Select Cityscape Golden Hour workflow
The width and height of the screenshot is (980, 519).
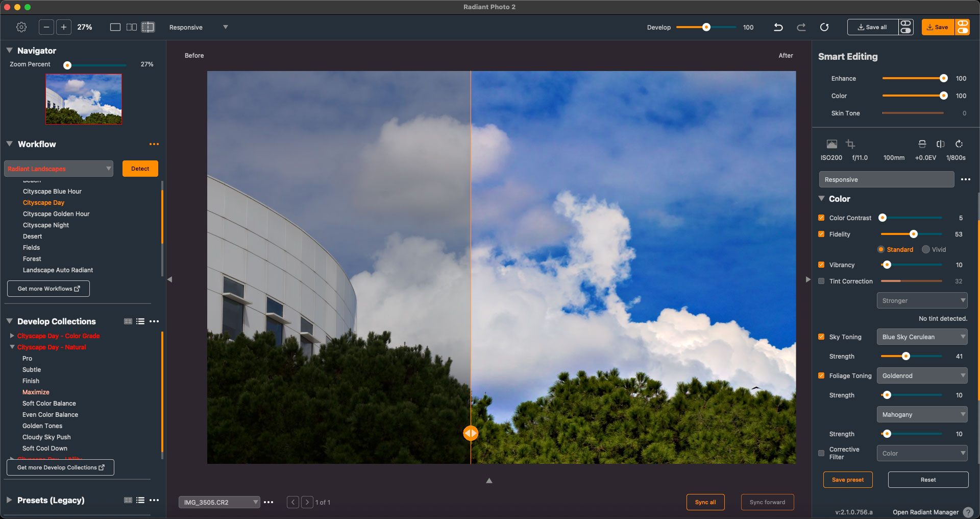56,214
